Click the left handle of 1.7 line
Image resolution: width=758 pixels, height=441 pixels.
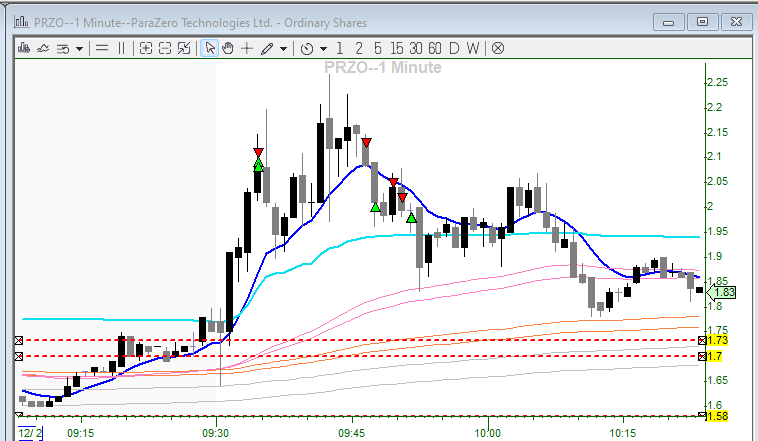point(19,356)
